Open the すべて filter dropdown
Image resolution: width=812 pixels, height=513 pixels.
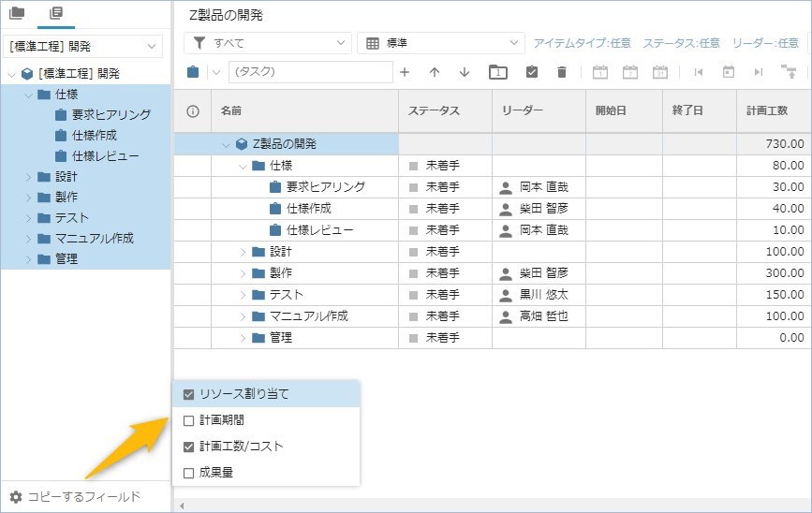(268, 43)
